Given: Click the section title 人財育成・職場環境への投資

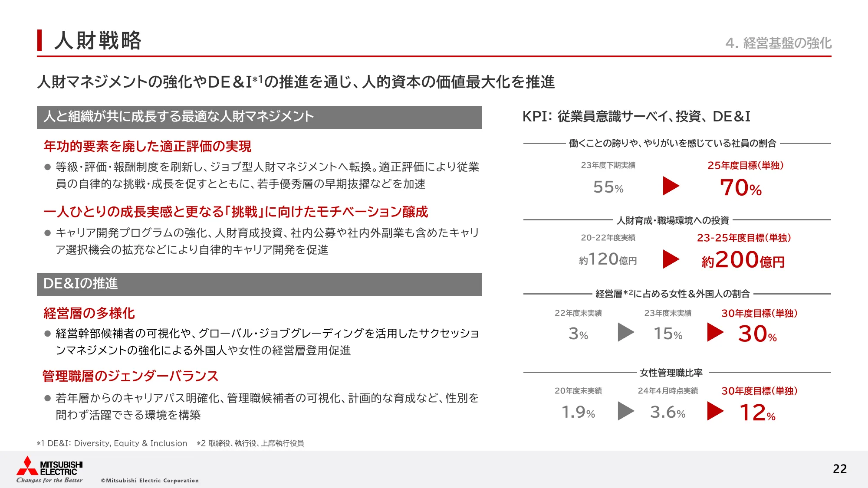Looking at the screenshot, I should coord(673,220).
